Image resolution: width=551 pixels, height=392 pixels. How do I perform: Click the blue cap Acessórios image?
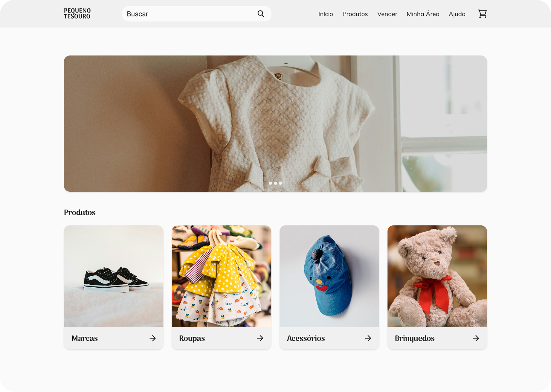tap(329, 276)
